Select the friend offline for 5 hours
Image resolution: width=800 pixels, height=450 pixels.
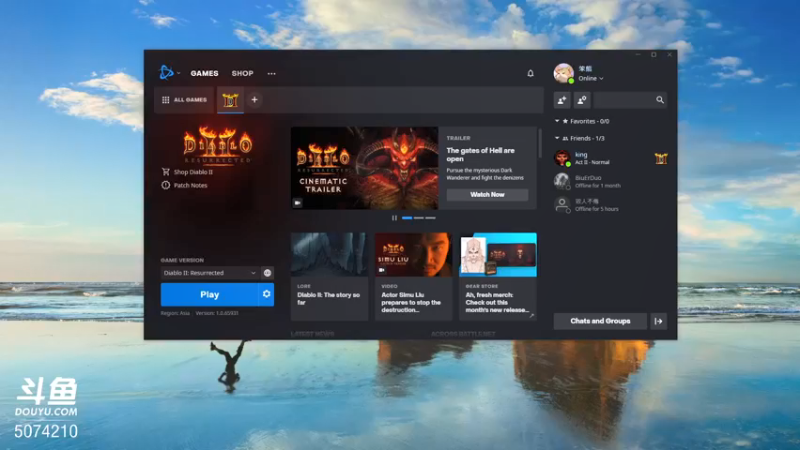610,205
